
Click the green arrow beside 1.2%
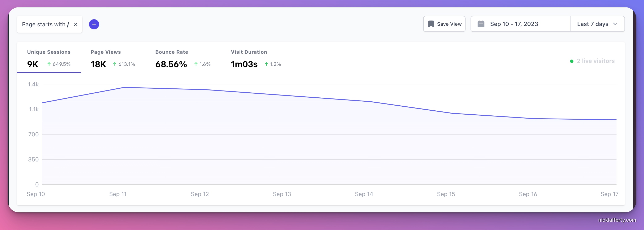266,64
